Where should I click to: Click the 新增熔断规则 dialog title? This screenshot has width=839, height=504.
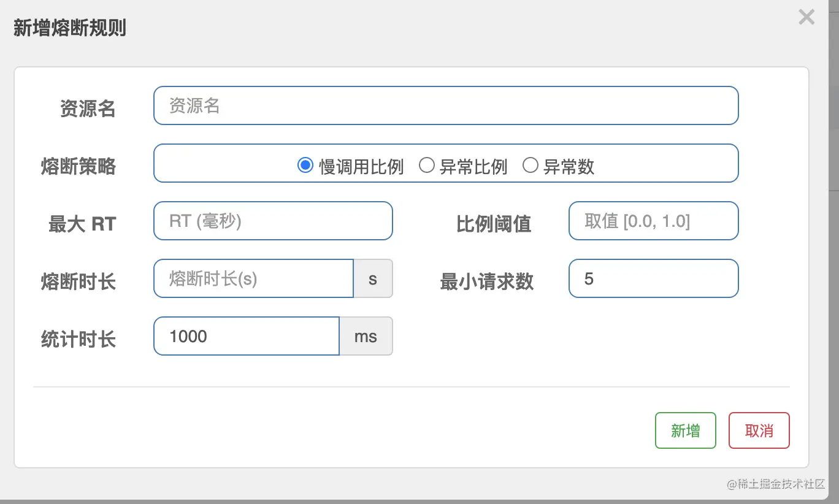click(70, 28)
